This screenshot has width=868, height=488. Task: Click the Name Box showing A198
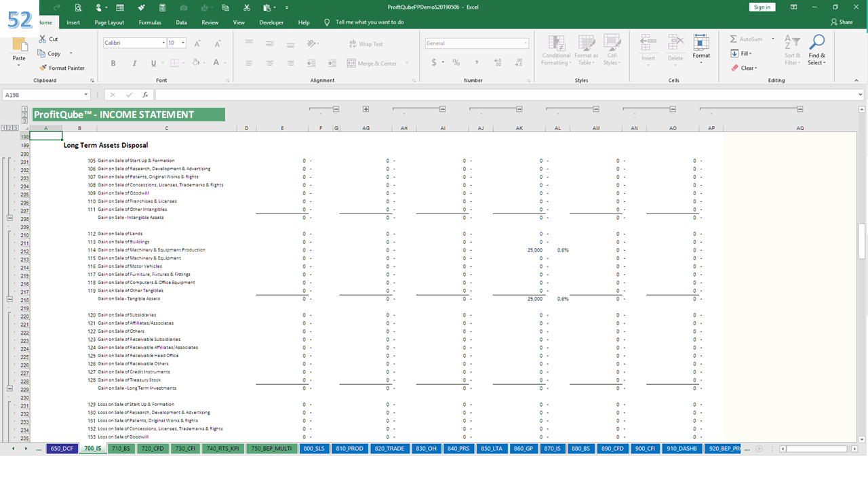(x=47, y=95)
